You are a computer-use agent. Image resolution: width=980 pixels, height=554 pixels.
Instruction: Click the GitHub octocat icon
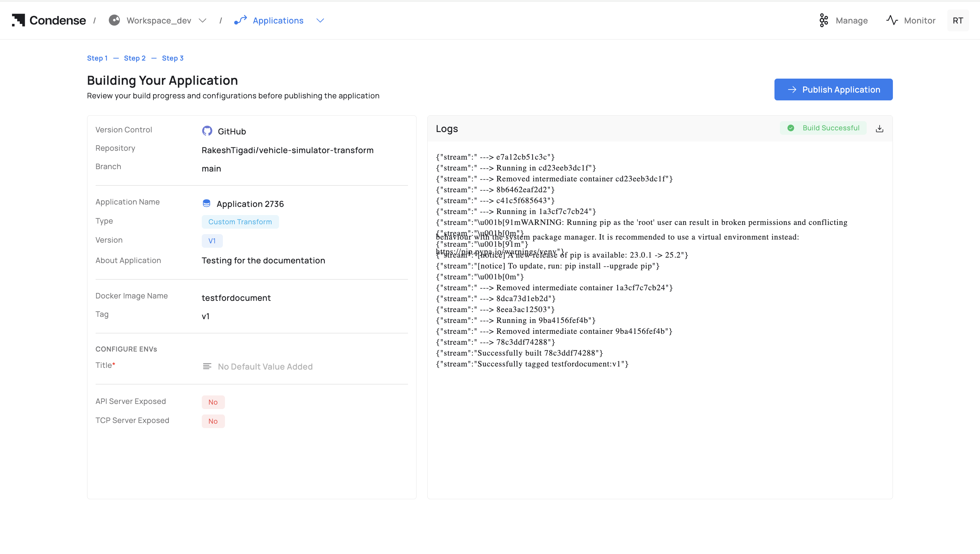tap(207, 131)
